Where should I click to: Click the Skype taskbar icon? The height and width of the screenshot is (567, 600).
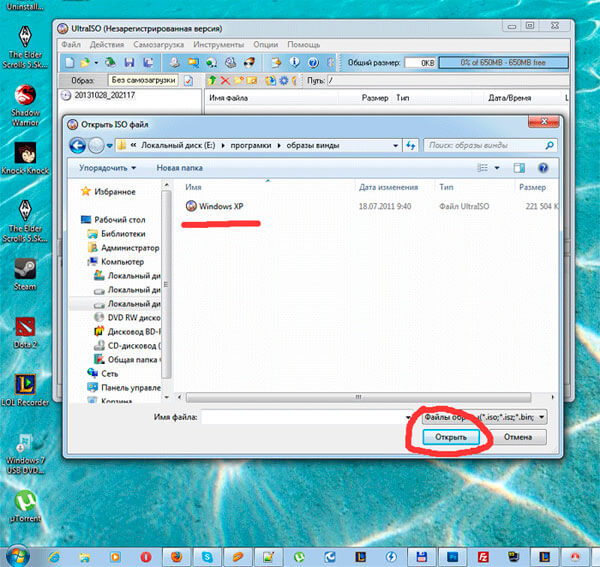pyautogui.click(x=207, y=557)
